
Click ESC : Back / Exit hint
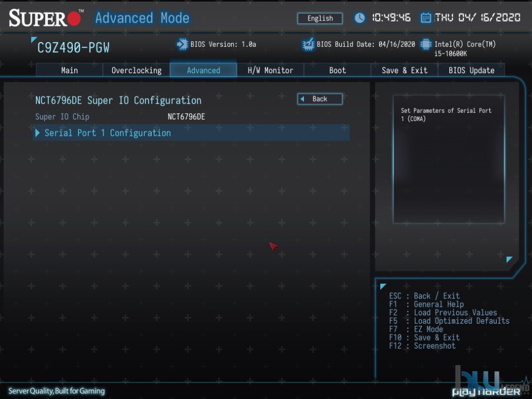pyautogui.click(x=424, y=296)
